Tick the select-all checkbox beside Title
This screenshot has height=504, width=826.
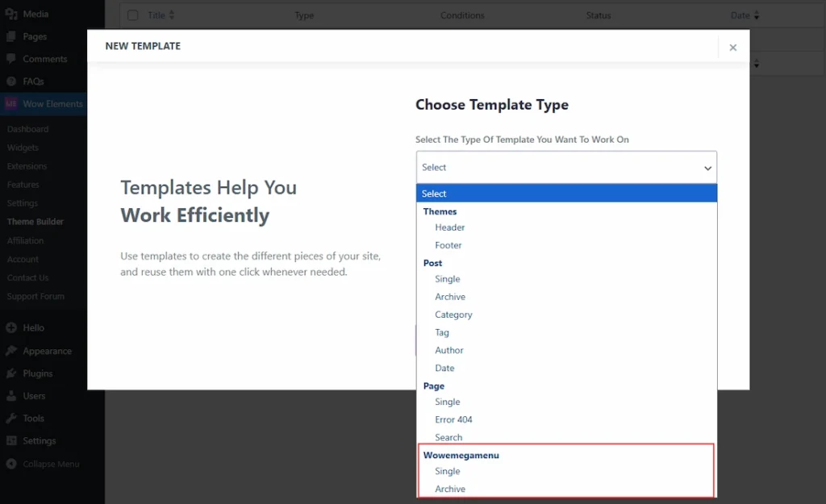(x=133, y=15)
